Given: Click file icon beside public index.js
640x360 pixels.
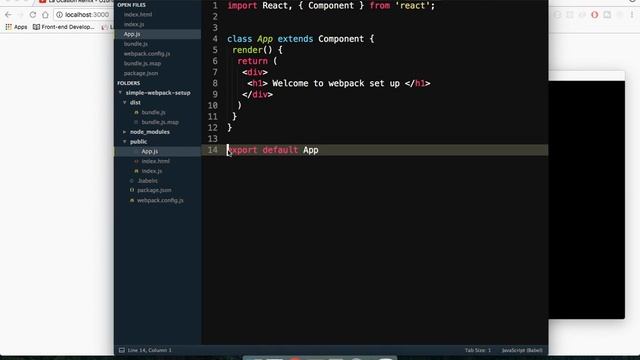Looking at the screenshot, I should coord(136,171).
